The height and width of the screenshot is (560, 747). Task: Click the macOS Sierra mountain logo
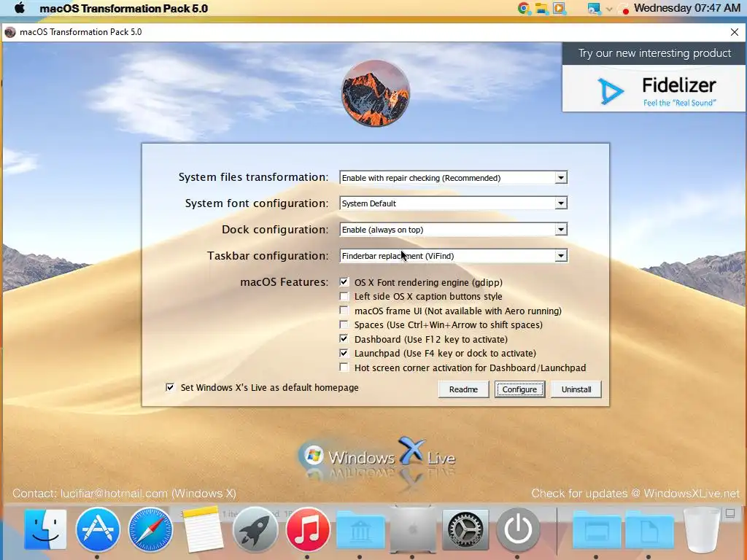(376, 93)
